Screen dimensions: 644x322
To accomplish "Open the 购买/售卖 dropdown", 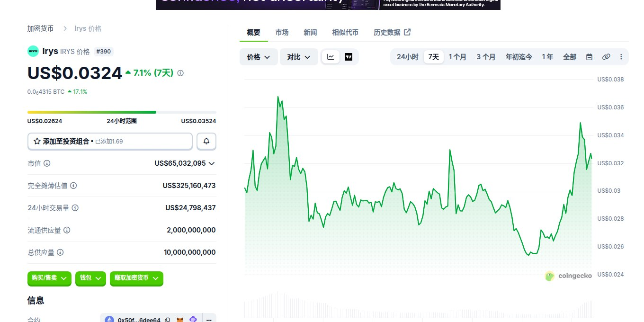I will [x=49, y=278].
